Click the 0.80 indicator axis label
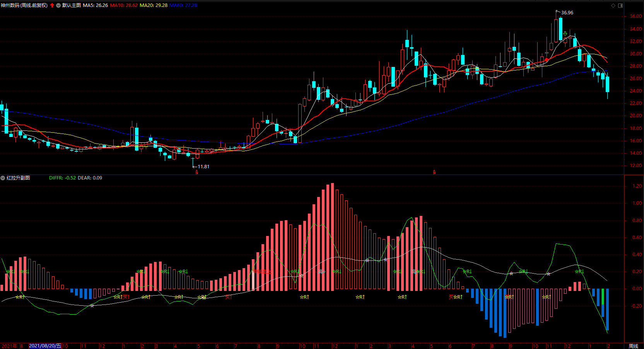Image resolution: width=644 pixels, height=349 pixels. pos(637,221)
